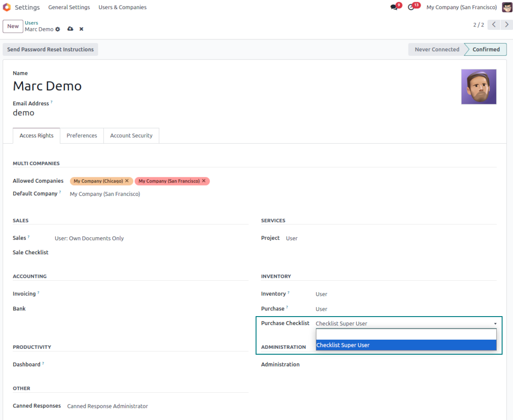Switch to the Preferences tab
The height and width of the screenshot is (420, 513).
[x=82, y=135]
